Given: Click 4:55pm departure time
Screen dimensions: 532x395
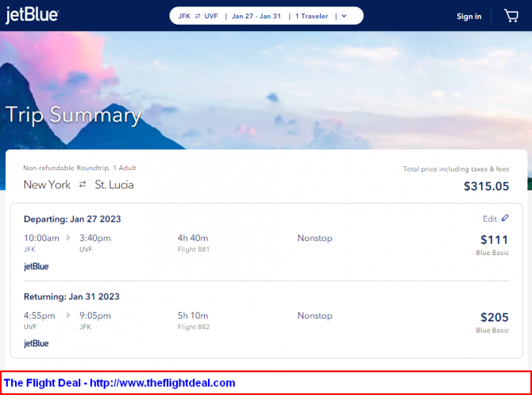Looking at the screenshot, I should coord(39,316).
